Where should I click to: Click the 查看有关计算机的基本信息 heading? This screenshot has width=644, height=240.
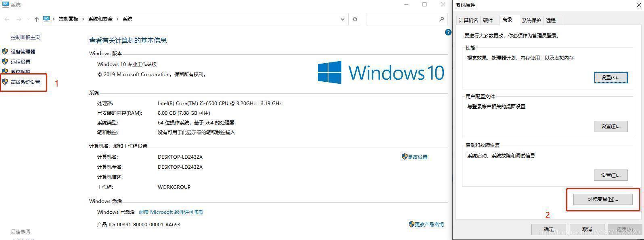(x=128, y=40)
